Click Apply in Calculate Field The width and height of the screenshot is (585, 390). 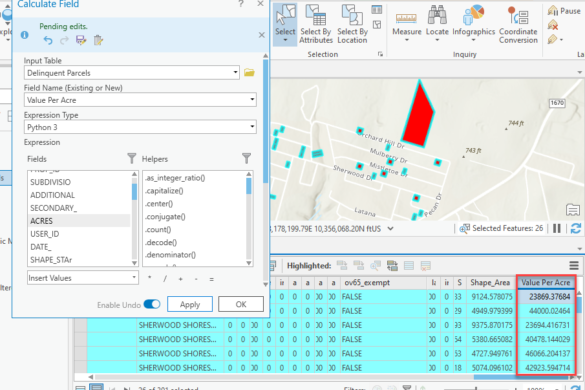[190, 304]
